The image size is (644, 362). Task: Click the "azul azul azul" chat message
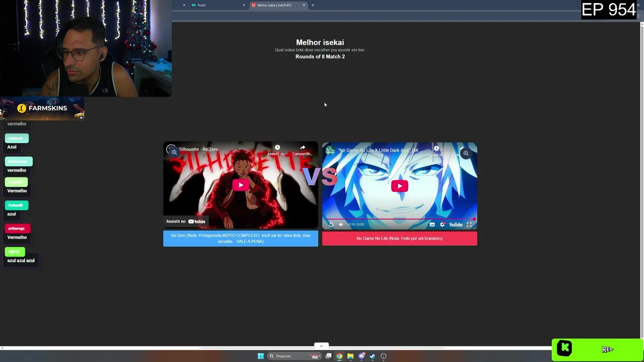click(21, 260)
